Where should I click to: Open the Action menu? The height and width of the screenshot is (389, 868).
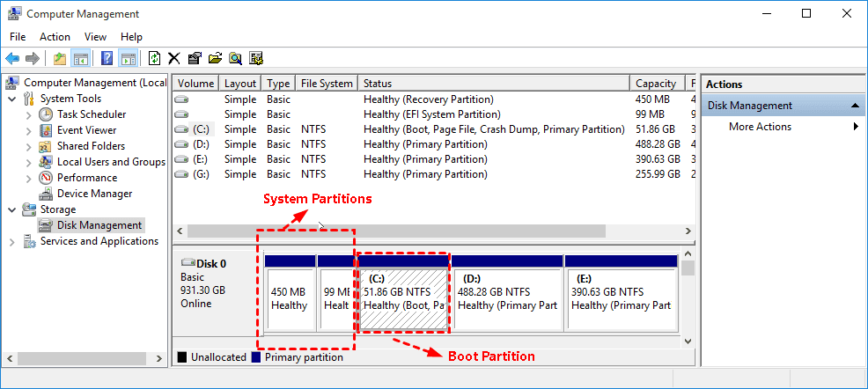pos(55,37)
